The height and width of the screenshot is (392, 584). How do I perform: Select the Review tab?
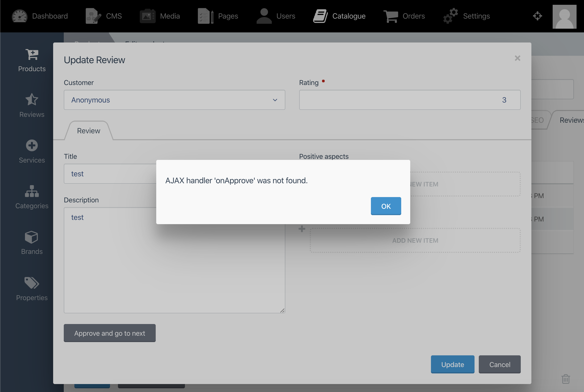point(88,131)
